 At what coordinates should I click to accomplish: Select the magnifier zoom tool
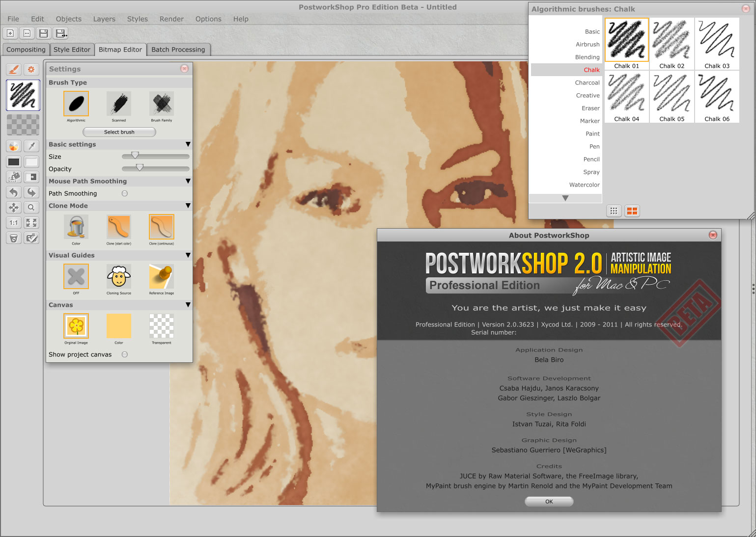click(31, 208)
